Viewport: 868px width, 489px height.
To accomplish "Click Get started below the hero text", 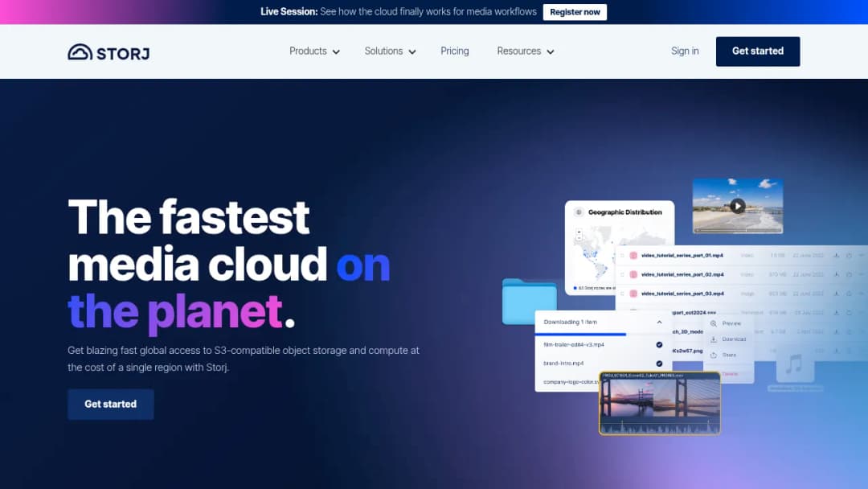I will click(x=111, y=404).
